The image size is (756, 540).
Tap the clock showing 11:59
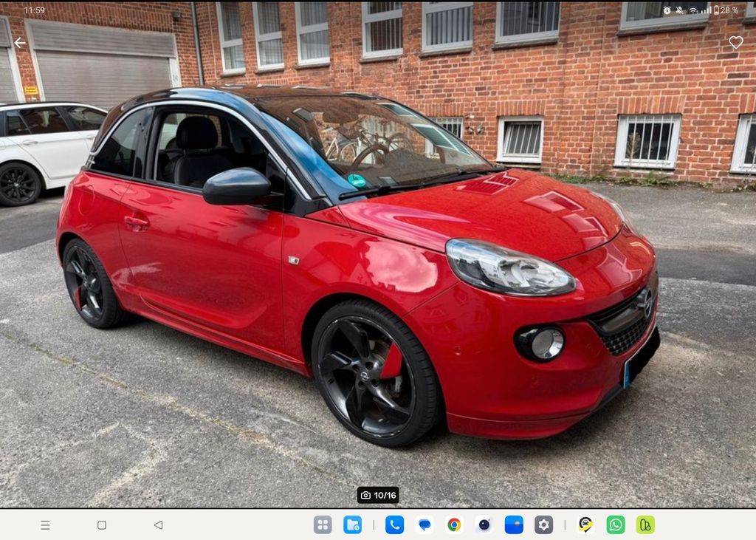click(x=34, y=10)
